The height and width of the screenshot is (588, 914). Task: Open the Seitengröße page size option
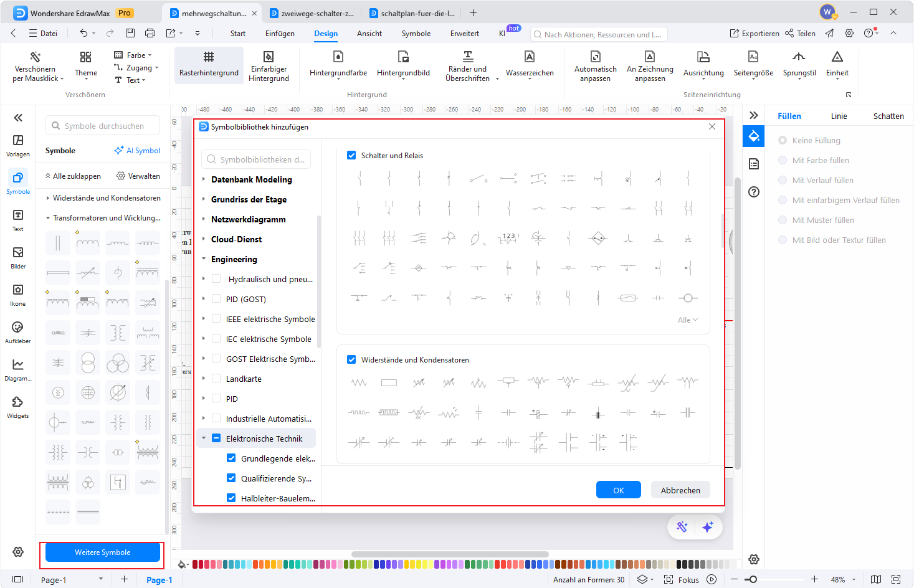click(753, 57)
